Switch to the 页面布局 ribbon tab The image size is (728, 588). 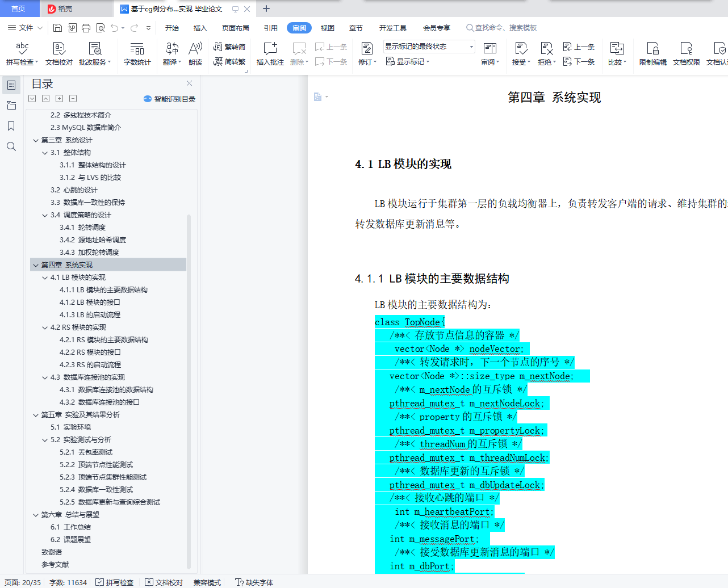click(x=236, y=28)
